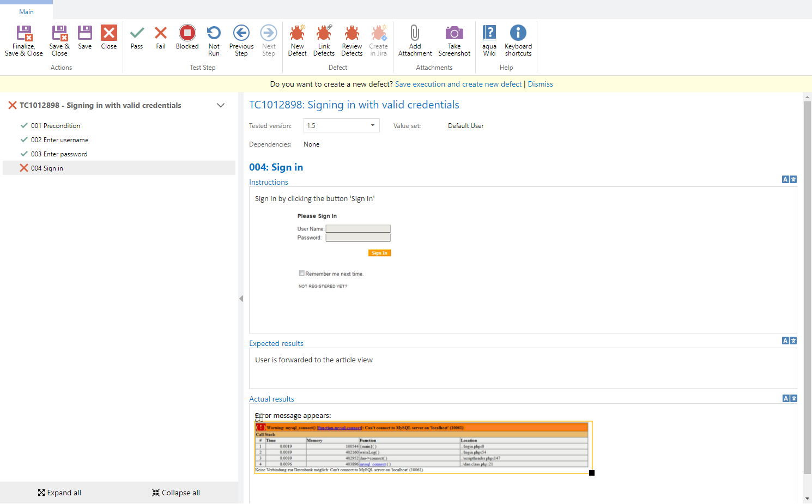812x504 pixels.
Task: Reset the step to Not Run
Action: point(214,34)
